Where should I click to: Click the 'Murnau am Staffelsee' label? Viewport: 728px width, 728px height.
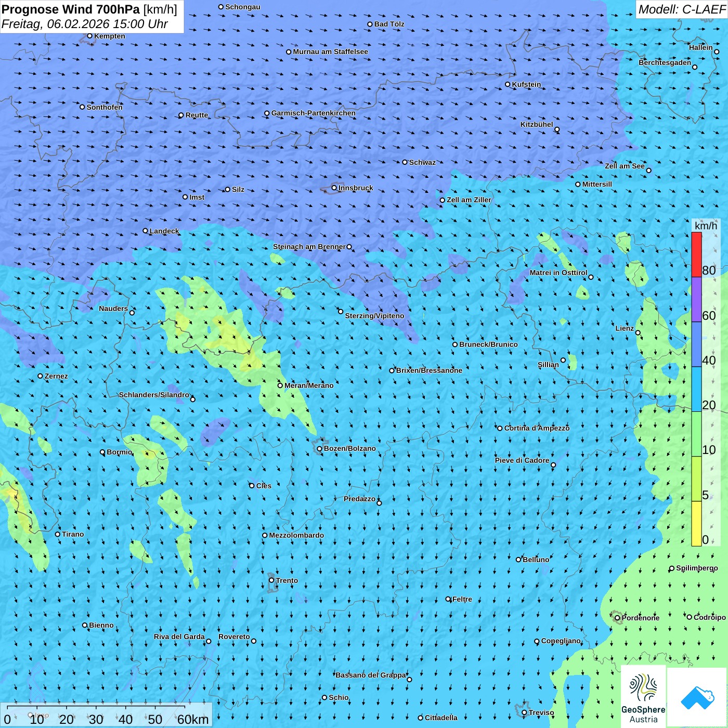coord(330,51)
